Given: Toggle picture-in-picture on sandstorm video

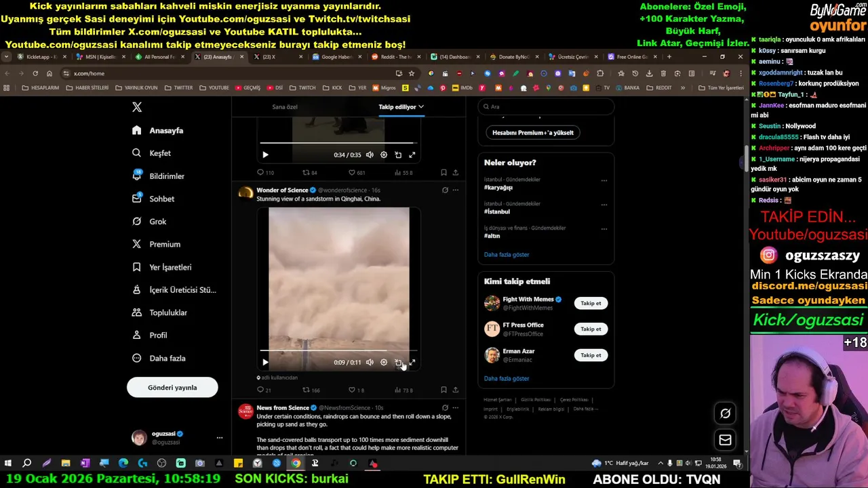Looking at the screenshot, I should coord(398,363).
